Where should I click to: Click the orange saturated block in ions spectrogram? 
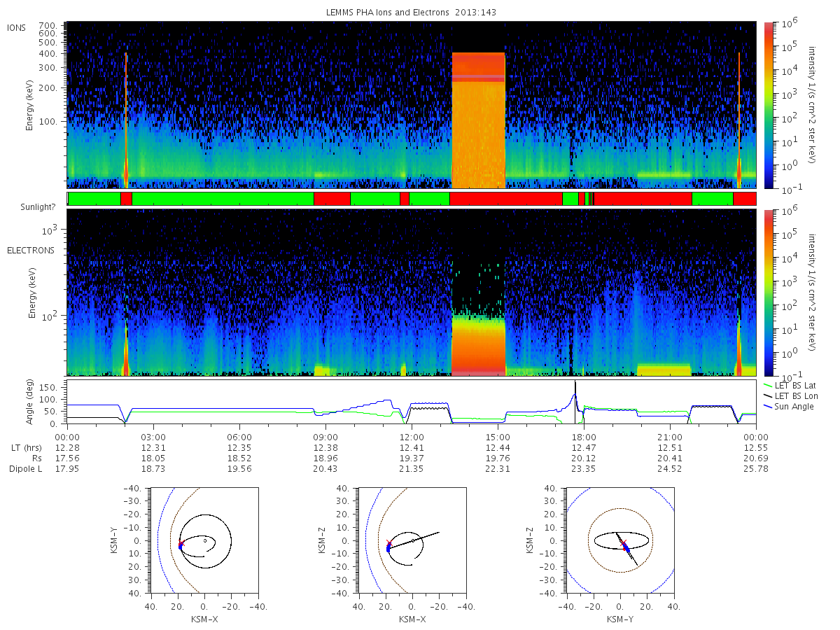[x=478, y=120]
